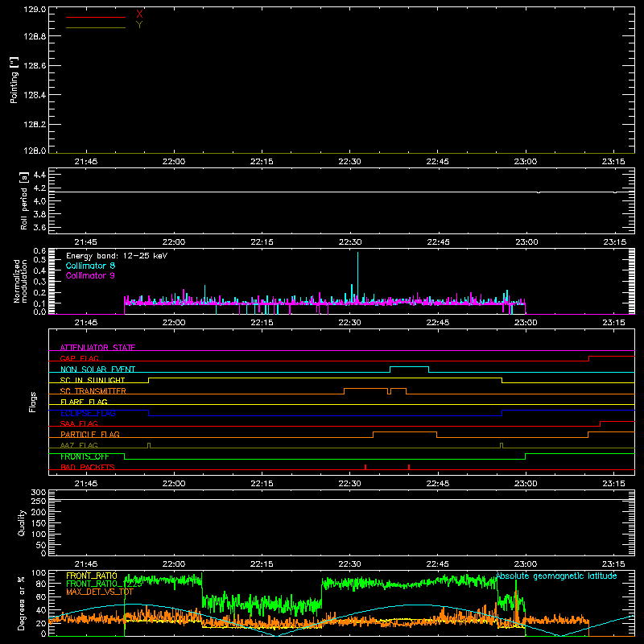Click the 3.6 tick on Roll period axis
Screen dimensions: 644x644
tap(39, 227)
